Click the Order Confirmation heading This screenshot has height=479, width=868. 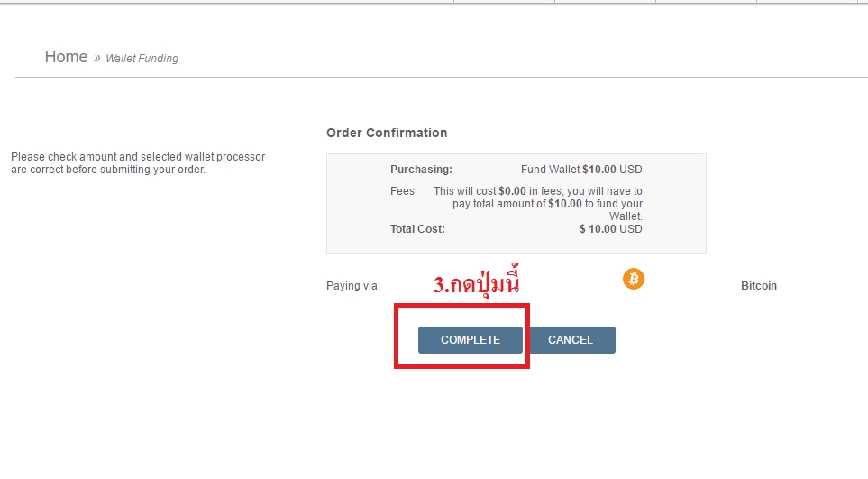(387, 133)
